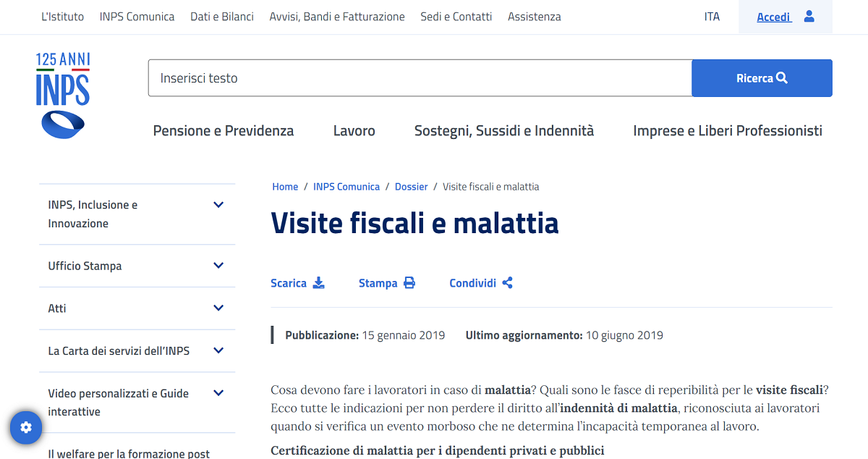Expand the Ufficio Stampa sidebar item
868x459 pixels.
(218, 266)
